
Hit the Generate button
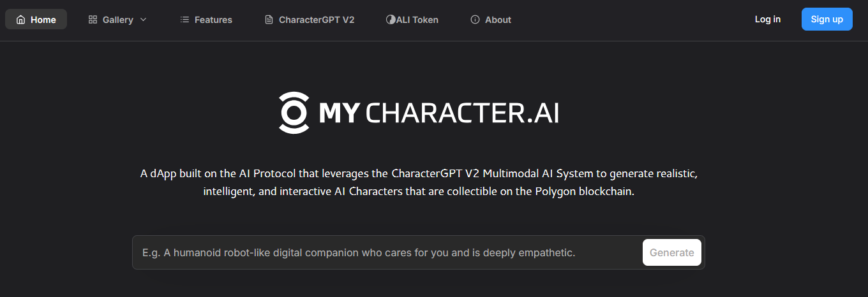pos(671,252)
